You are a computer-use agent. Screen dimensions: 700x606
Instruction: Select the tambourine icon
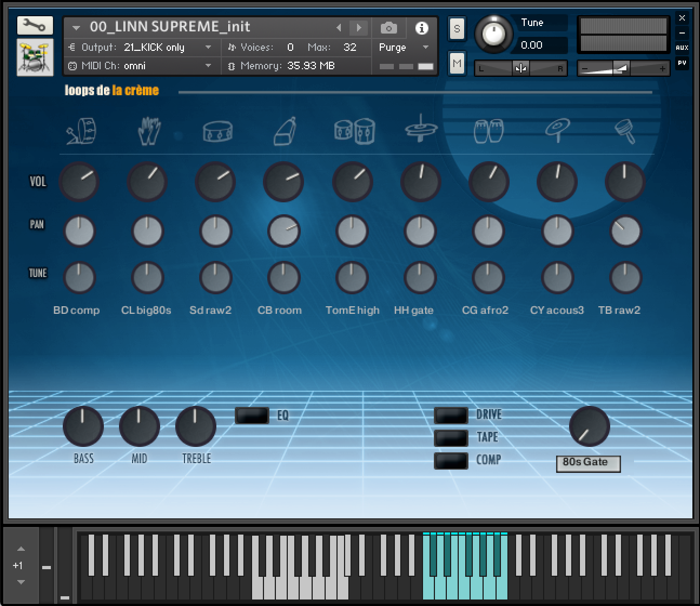(x=625, y=131)
